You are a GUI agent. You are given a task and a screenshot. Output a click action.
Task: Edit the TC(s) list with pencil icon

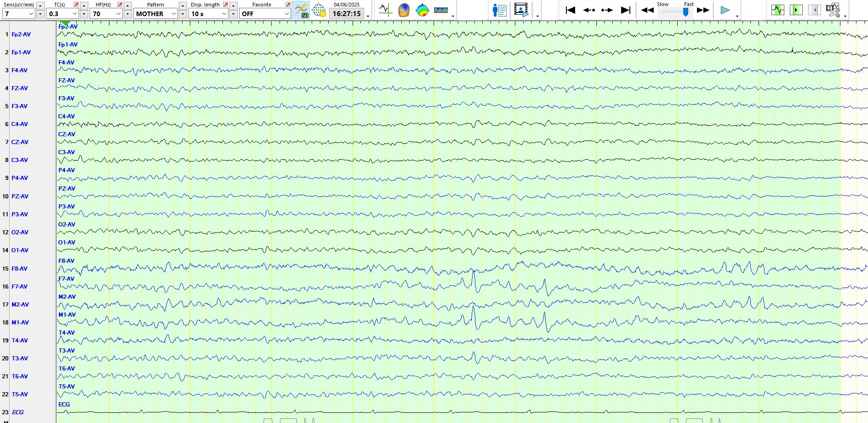tap(76, 4)
